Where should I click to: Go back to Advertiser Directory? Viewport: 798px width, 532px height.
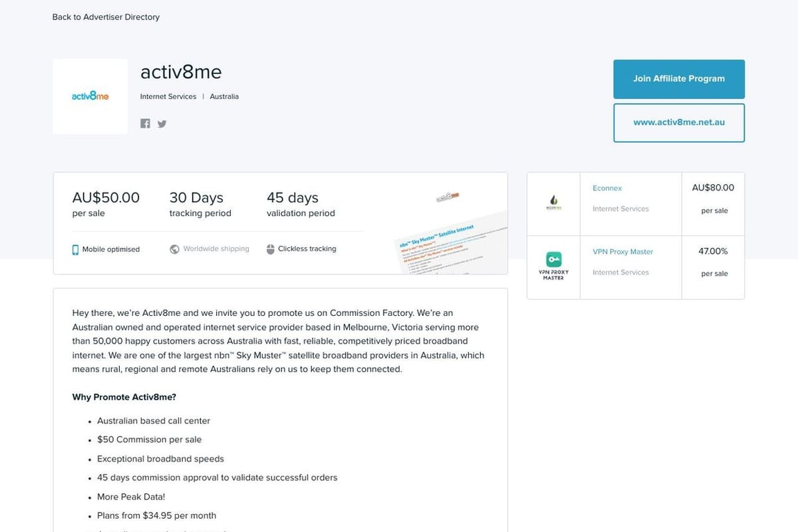click(x=105, y=17)
